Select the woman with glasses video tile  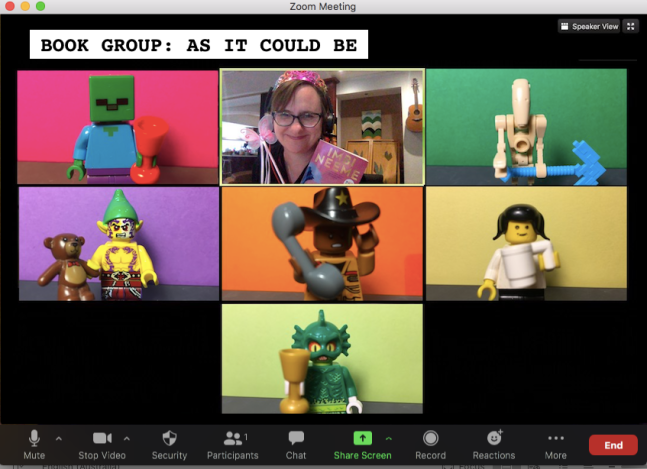point(322,127)
